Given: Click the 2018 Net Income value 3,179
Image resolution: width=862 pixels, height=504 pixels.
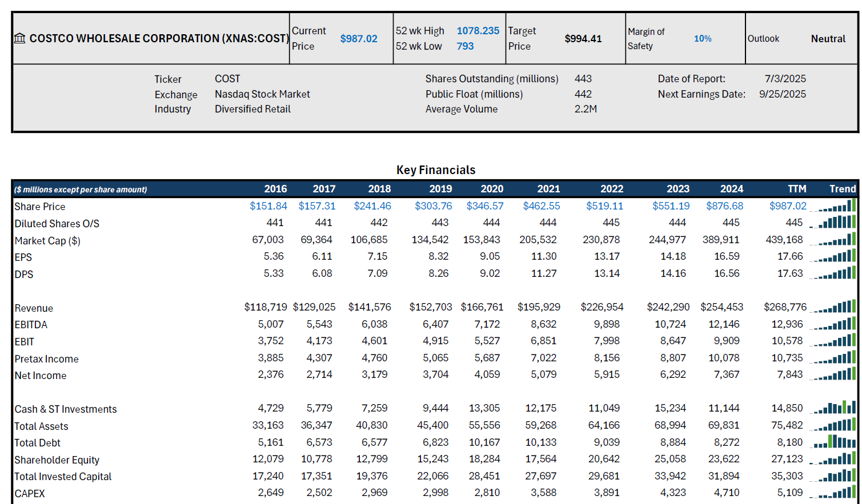Looking at the screenshot, I should point(374,374).
